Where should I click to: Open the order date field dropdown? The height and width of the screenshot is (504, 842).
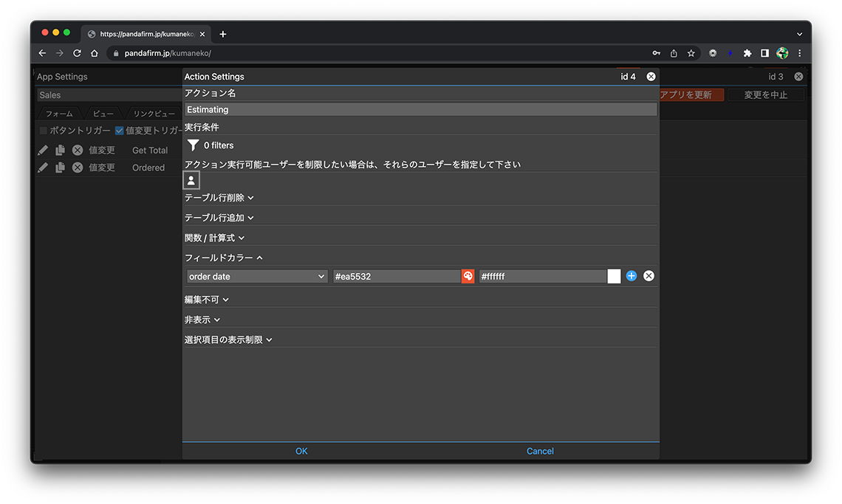pyautogui.click(x=256, y=276)
